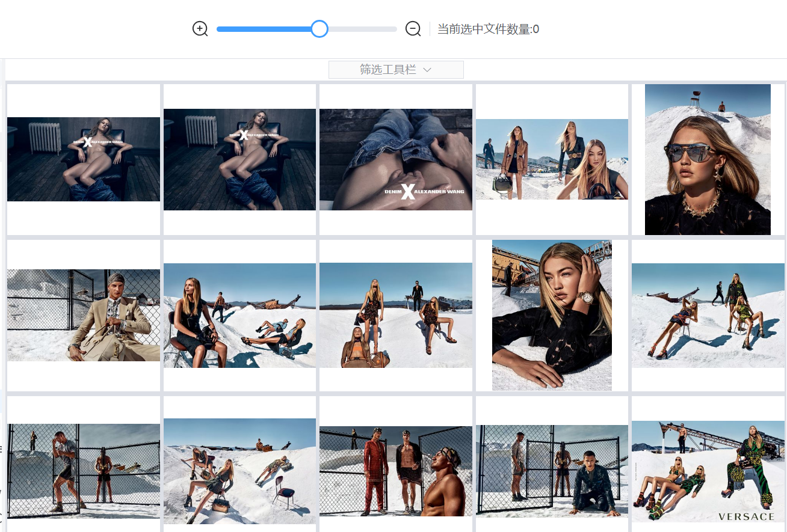This screenshot has width=787, height=532.
Task: Select the photo of man kneeling by fence gate
Action: point(552,471)
